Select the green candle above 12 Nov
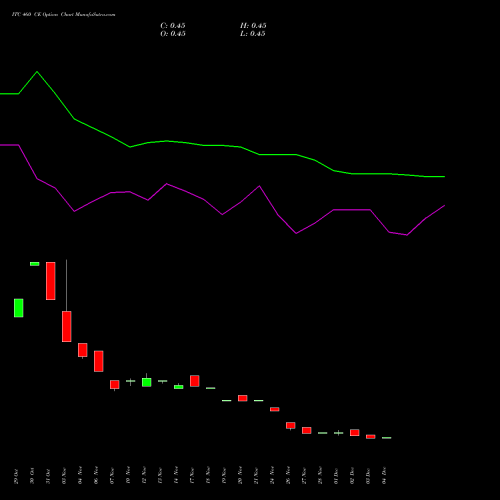This screenshot has width=500, height=500. click(147, 382)
